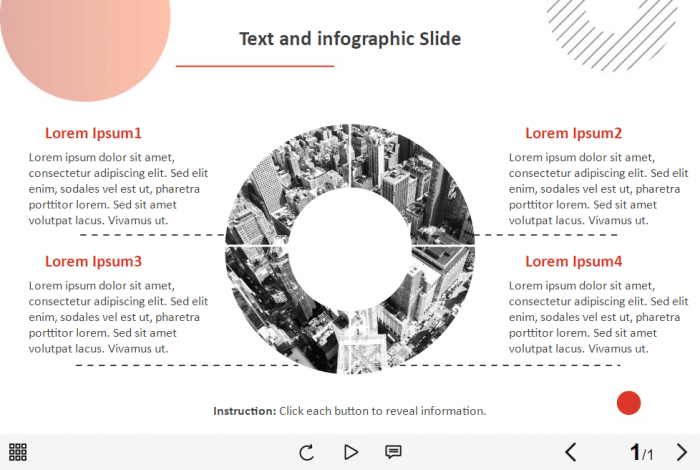Open the grid menu icon
This screenshot has height=470, width=700.
click(18, 452)
